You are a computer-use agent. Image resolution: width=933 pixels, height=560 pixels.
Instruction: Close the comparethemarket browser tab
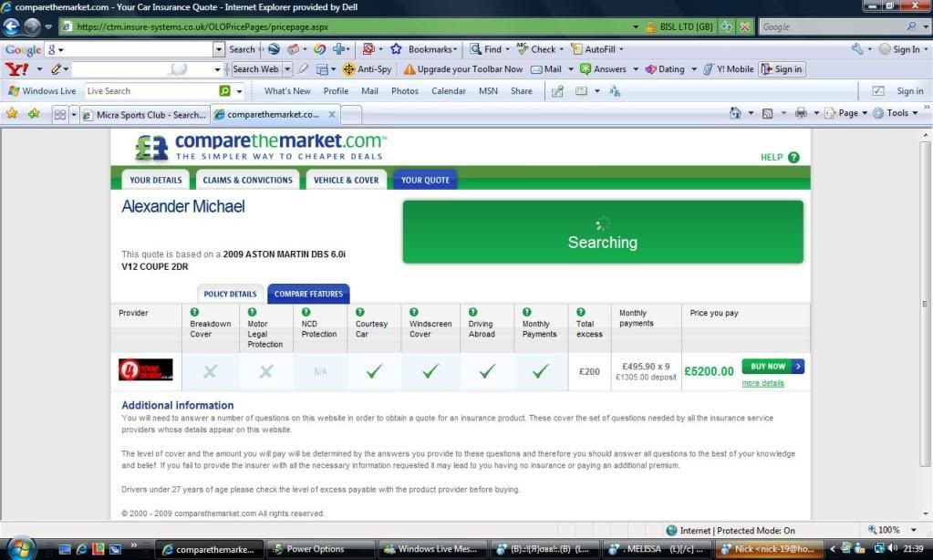coord(332,114)
